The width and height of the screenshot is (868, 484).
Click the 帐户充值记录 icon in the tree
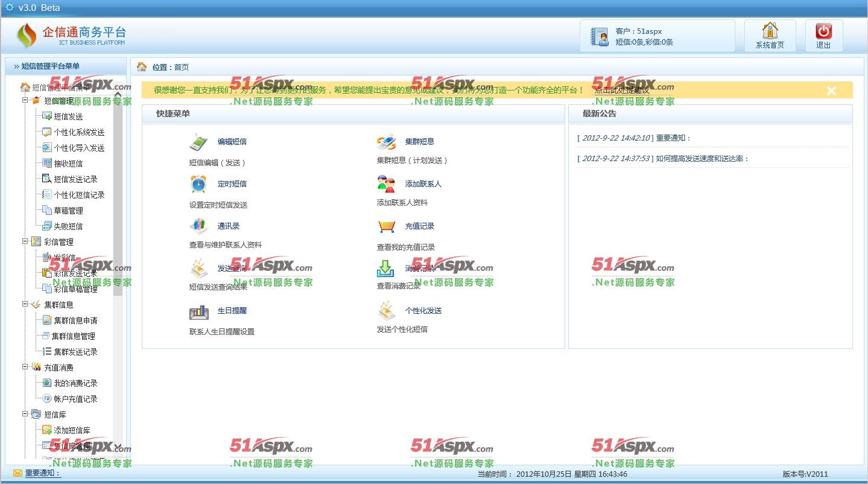pos(47,399)
